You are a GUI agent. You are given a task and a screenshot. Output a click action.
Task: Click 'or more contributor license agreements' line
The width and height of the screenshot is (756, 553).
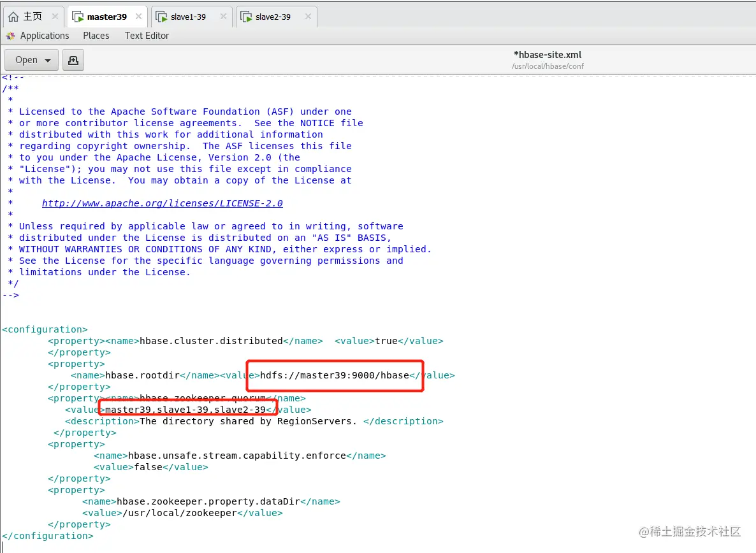185,124
